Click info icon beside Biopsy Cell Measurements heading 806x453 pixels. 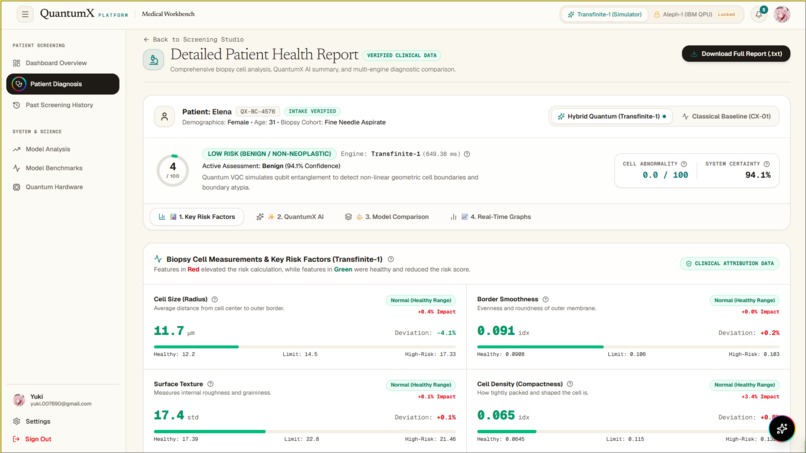click(391, 259)
